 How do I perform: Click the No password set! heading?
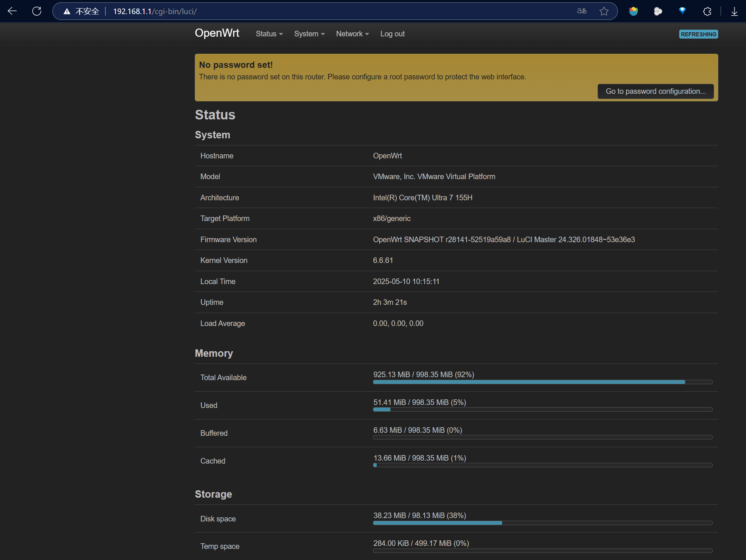236,65
